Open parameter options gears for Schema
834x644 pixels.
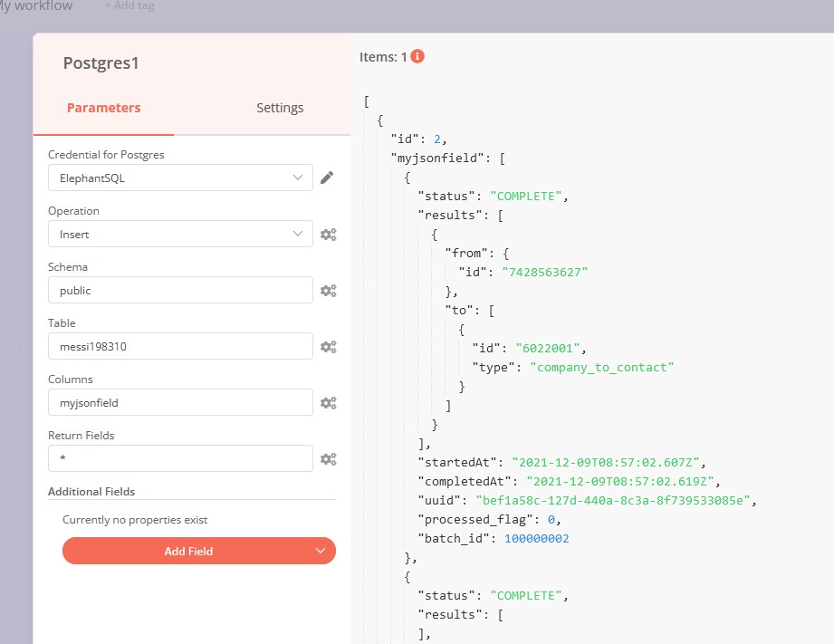(x=328, y=291)
